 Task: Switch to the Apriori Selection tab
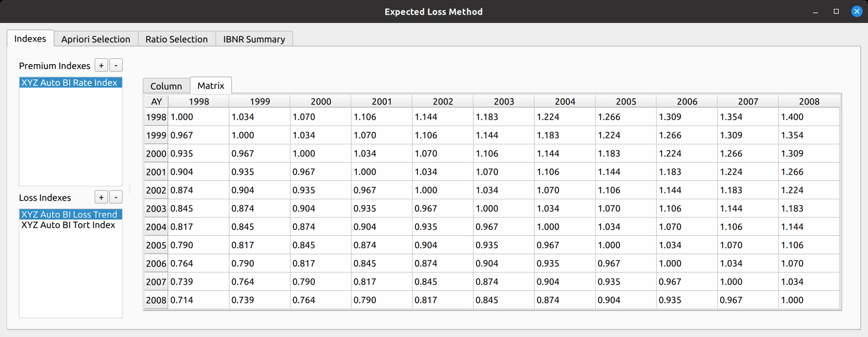[x=96, y=39]
